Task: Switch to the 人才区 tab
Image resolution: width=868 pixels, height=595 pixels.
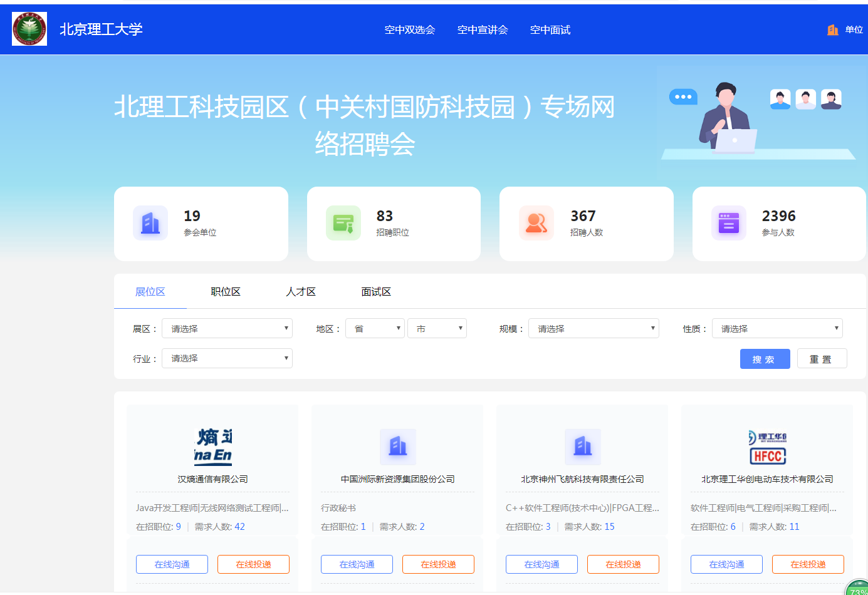Action: pos(301,292)
